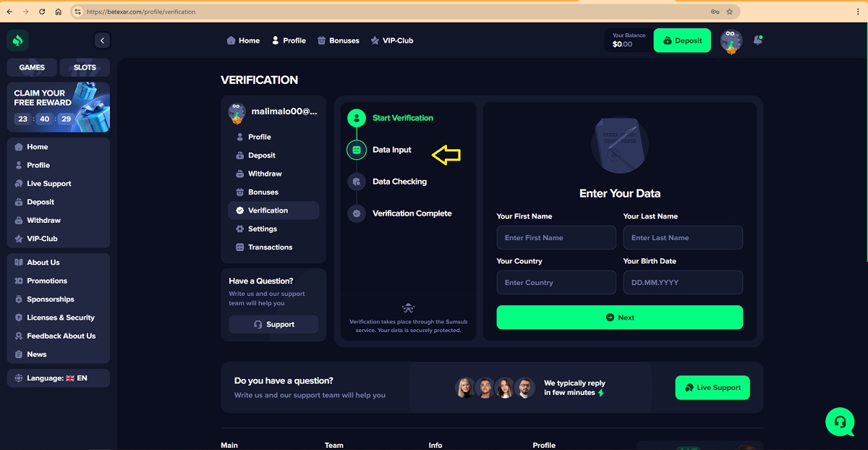The height and width of the screenshot is (450, 868).
Task: Open the Your Country field
Action: (x=556, y=282)
